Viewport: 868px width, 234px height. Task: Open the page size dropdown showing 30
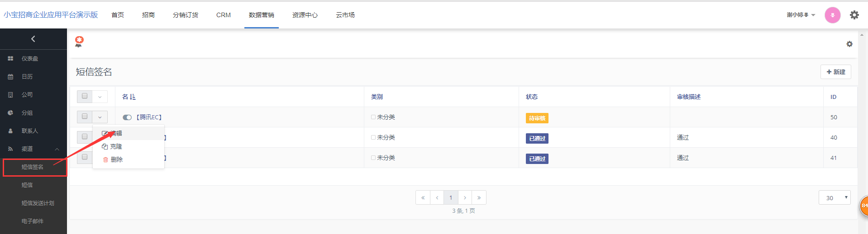point(835,197)
